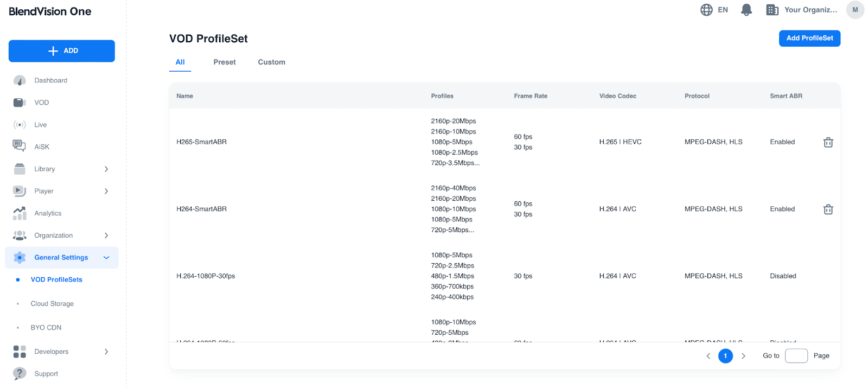Screen dimensions: 868x389
Task: Click the user avatar M
Action: [855, 10]
